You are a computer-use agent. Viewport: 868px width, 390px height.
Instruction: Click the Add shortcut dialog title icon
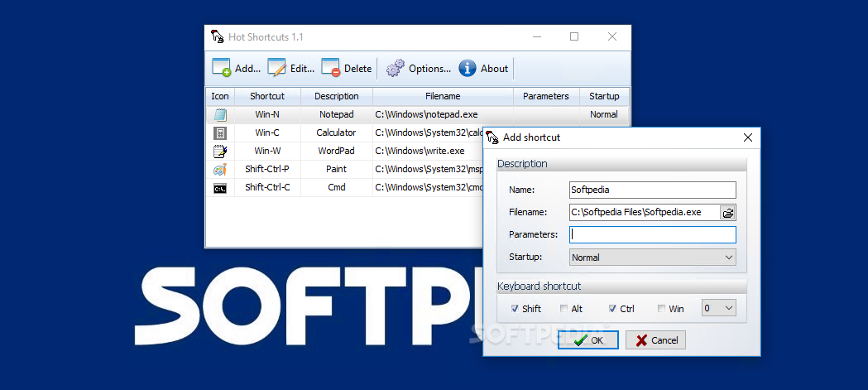(x=492, y=137)
